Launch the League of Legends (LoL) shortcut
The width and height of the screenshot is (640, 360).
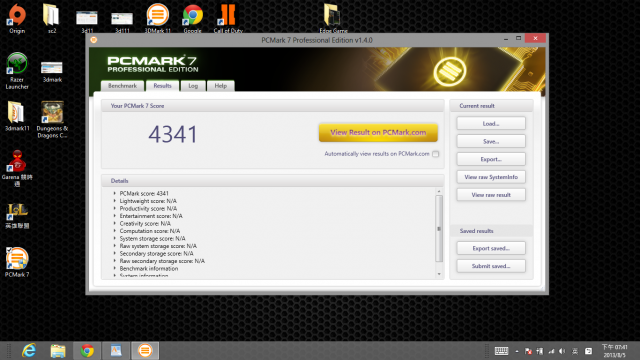tap(17, 216)
